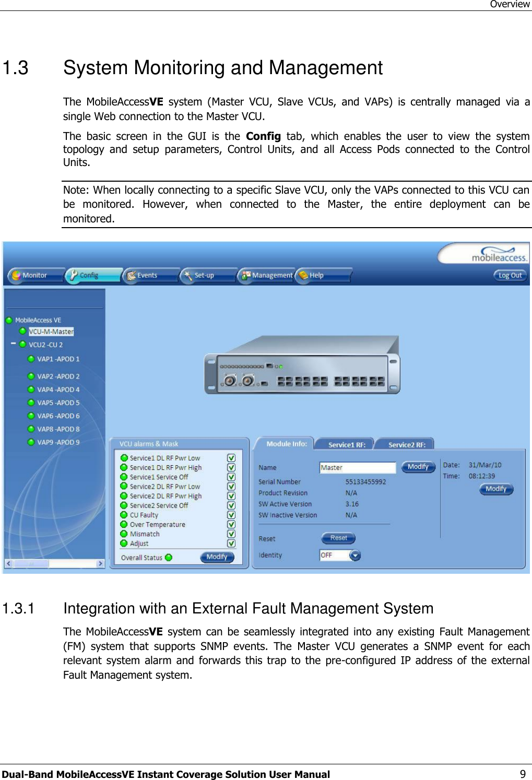This screenshot has height=780, width=532.
Task: Click Mismatch green status indicator
Action: pos(124,534)
